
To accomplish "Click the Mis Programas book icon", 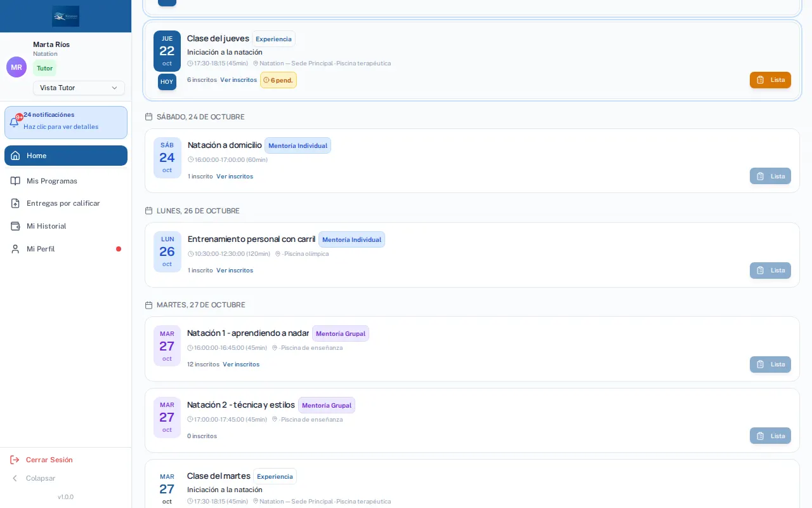I will pyautogui.click(x=15, y=181).
